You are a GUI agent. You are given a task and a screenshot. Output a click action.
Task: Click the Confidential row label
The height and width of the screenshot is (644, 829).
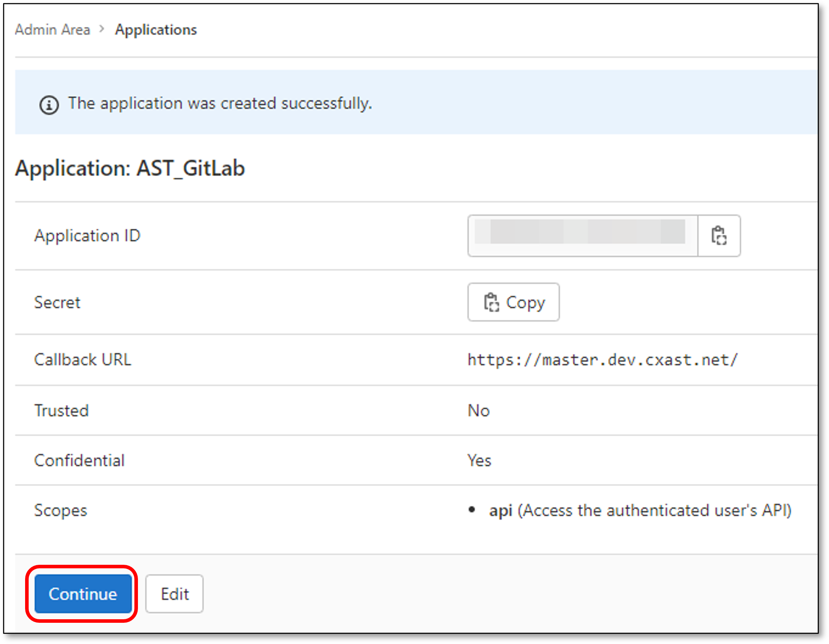coord(79,461)
